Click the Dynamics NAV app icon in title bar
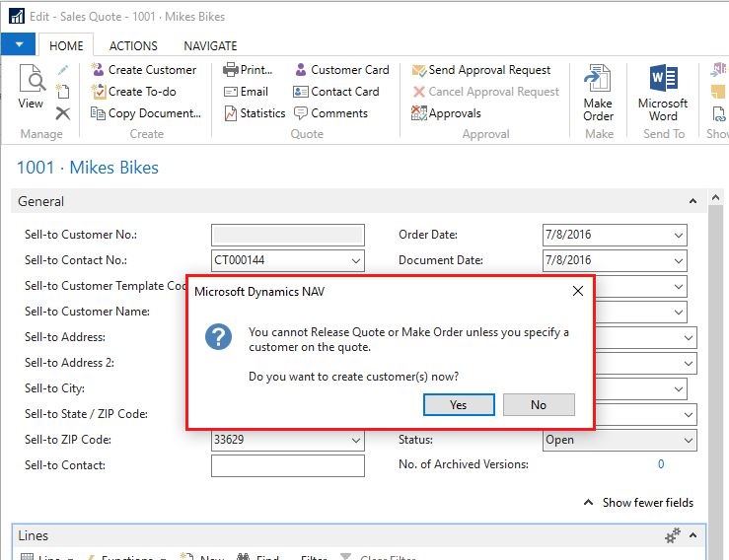 click(16, 16)
